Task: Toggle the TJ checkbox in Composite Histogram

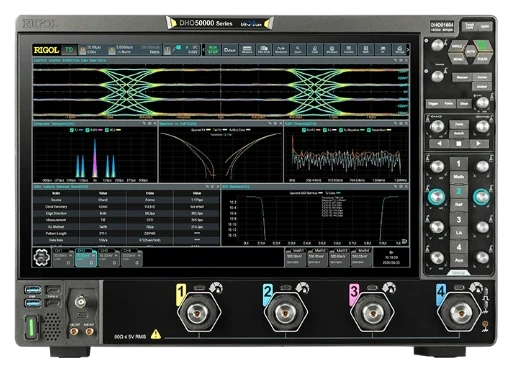Action: [71, 130]
